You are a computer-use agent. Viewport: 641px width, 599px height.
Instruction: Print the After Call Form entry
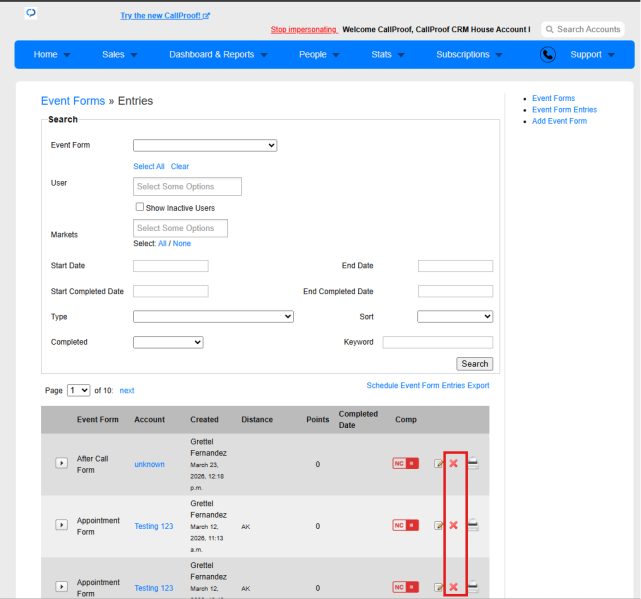click(x=473, y=463)
